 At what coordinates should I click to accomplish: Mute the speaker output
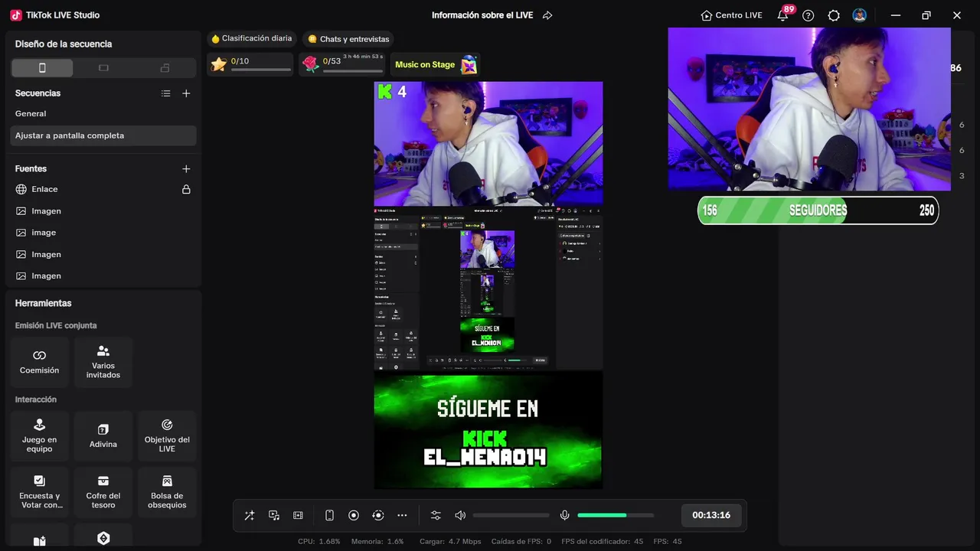[x=460, y=516]
